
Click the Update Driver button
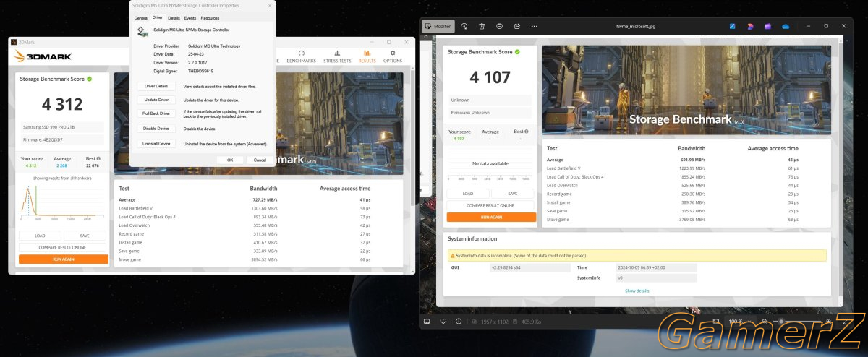click(x=156, y=100)
